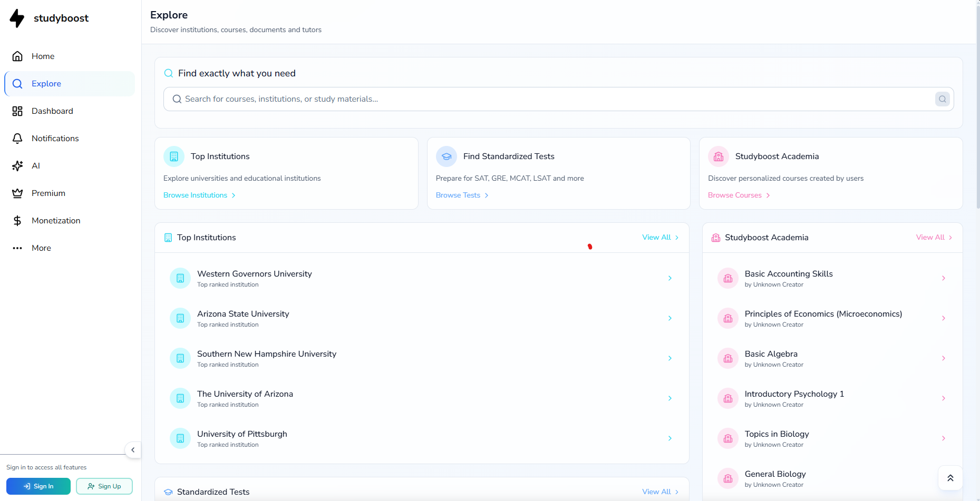Click the Western Governors University building icon
980x501 pixels.
(180, 278)
